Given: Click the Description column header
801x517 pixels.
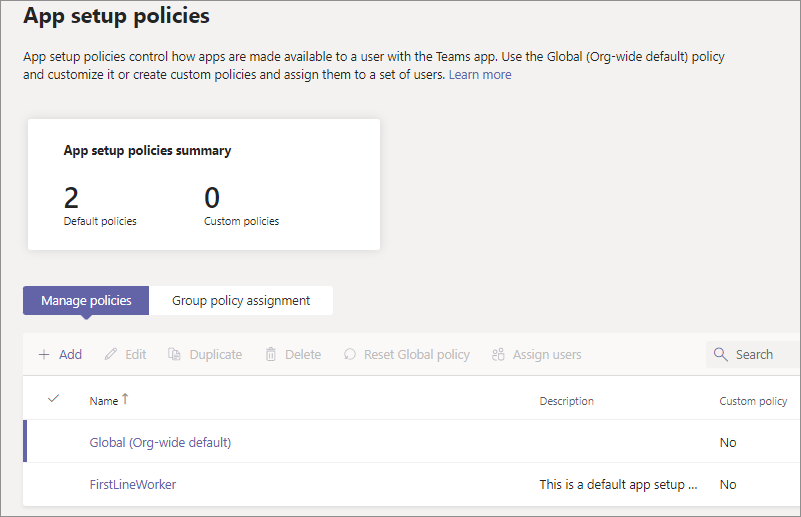Looking at the screenshot, I should [567, 401].
